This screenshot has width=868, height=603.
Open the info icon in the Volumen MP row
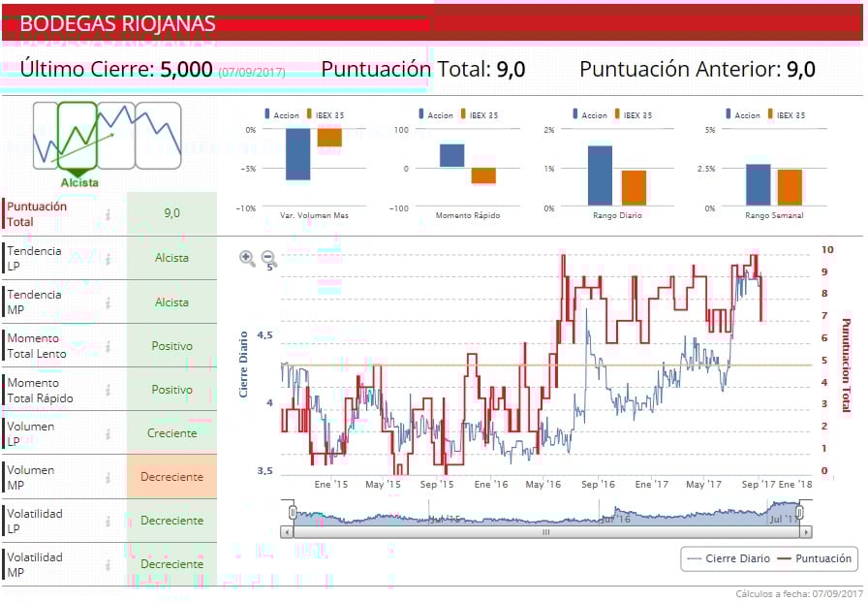[x=108, y=477]
